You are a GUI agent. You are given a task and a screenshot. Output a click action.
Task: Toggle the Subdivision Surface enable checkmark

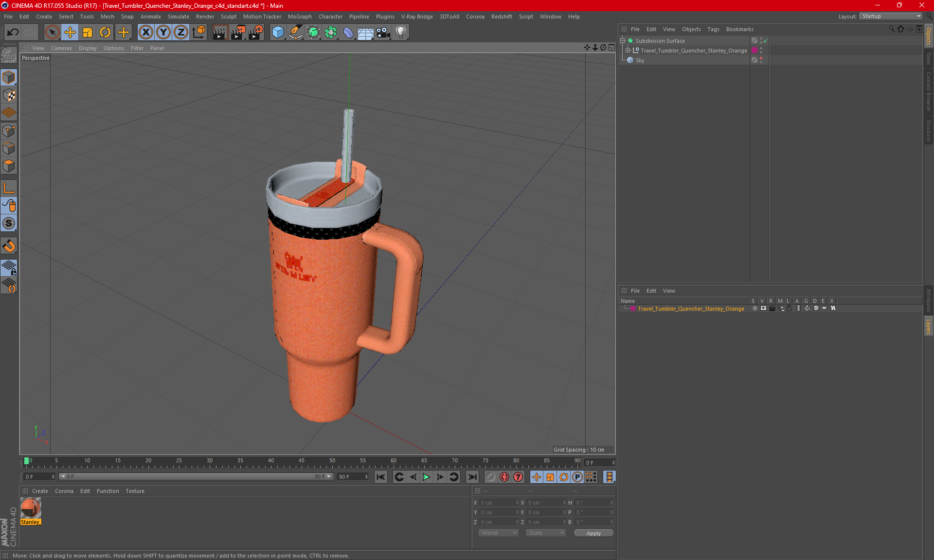[765, 41]
